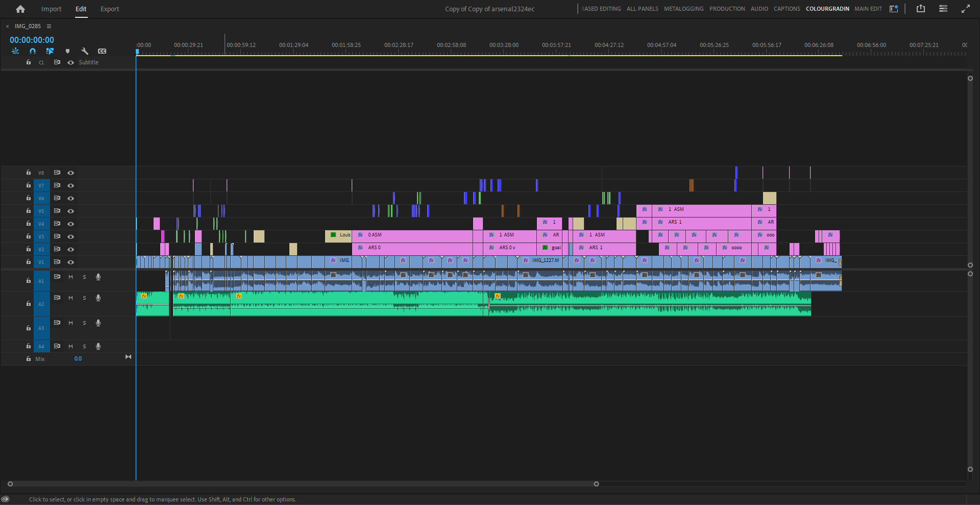
Task: Hide the V6 track output eye
Action: (x=71, y=198)
